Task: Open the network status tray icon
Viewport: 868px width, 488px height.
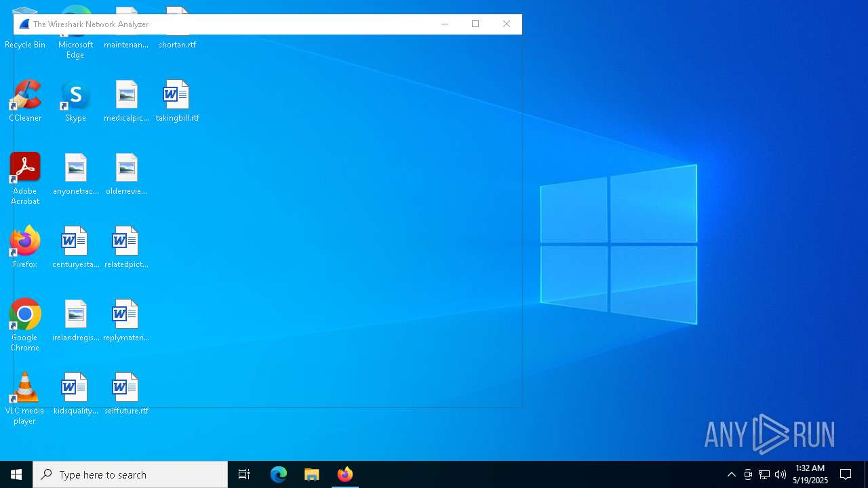Action: pos(764,474)
